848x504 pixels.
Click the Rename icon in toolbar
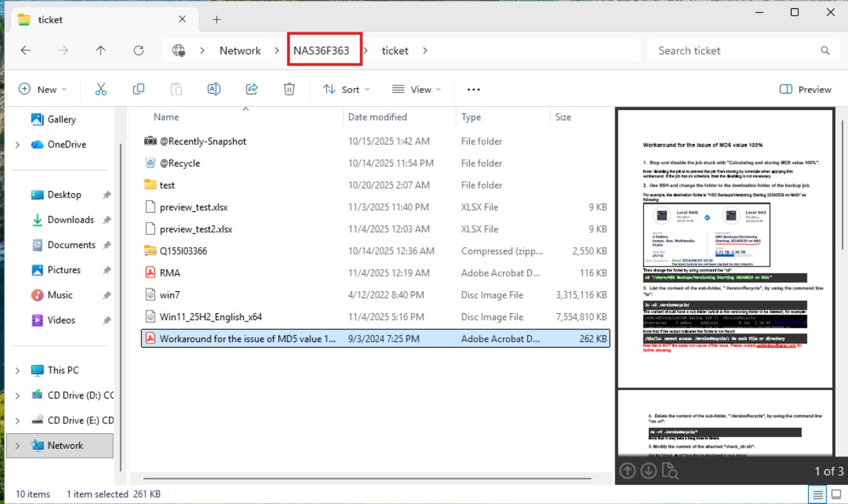pos(214,89)
